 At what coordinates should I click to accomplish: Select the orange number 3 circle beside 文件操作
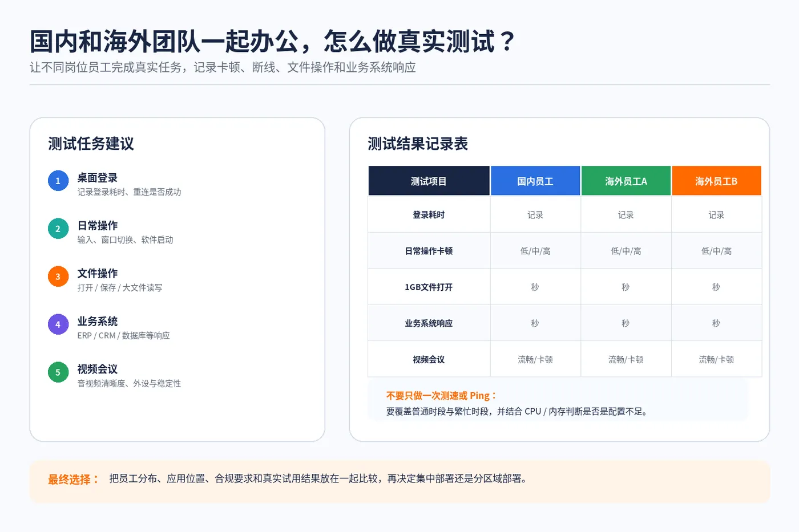coord(58,277)
